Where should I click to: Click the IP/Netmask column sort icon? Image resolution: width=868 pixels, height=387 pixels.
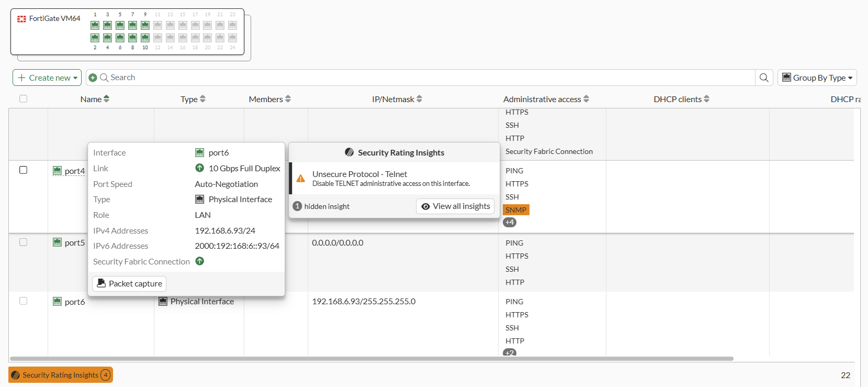point(419,99)
